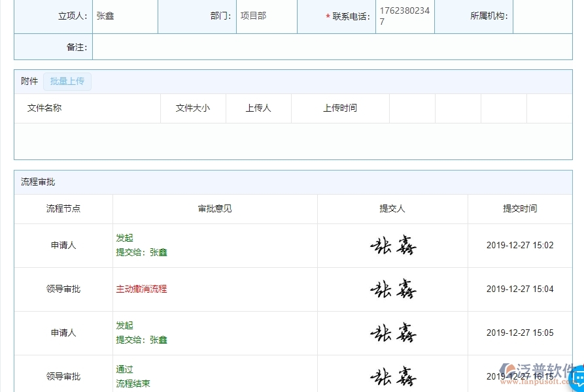Click inside the 联系电话 phone field
The width and height of the screenshot is (584, 392).
point(404,16)
